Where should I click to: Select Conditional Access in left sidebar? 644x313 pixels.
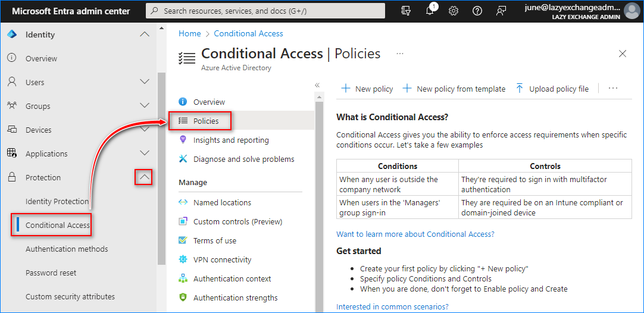(x=58, y=225)
